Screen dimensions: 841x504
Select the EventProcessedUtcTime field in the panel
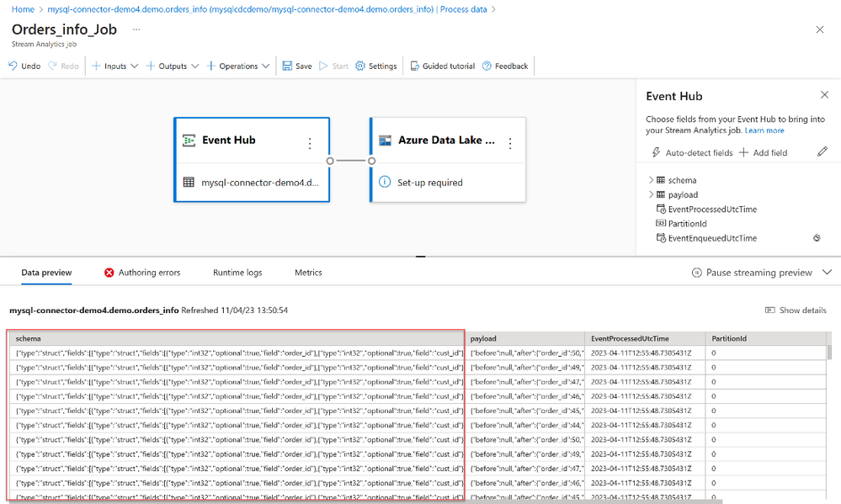[712, 210]
